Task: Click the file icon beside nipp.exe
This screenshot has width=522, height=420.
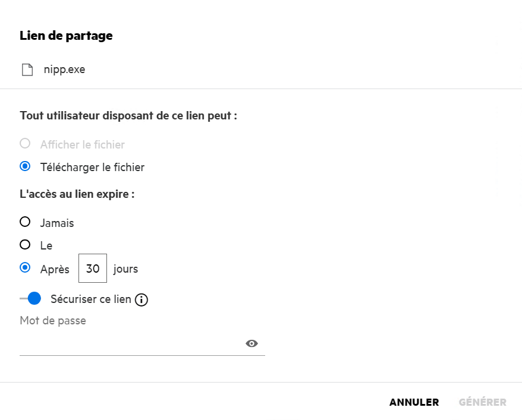Action: pyautogui.click(x=27, y=70)
